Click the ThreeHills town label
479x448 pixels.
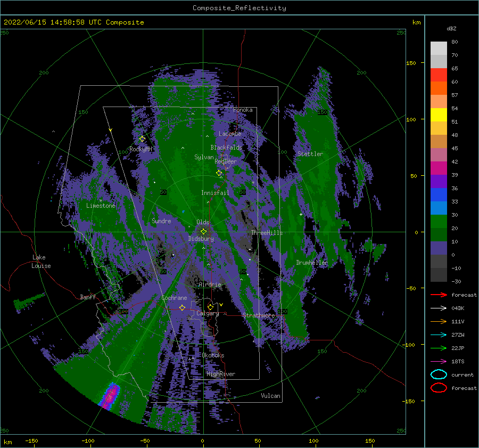267,233
